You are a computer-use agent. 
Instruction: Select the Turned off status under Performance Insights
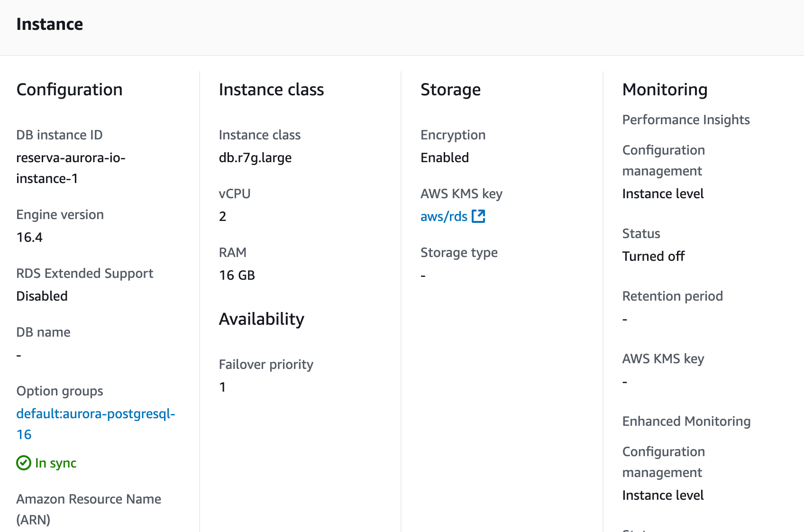click(653, 256)
